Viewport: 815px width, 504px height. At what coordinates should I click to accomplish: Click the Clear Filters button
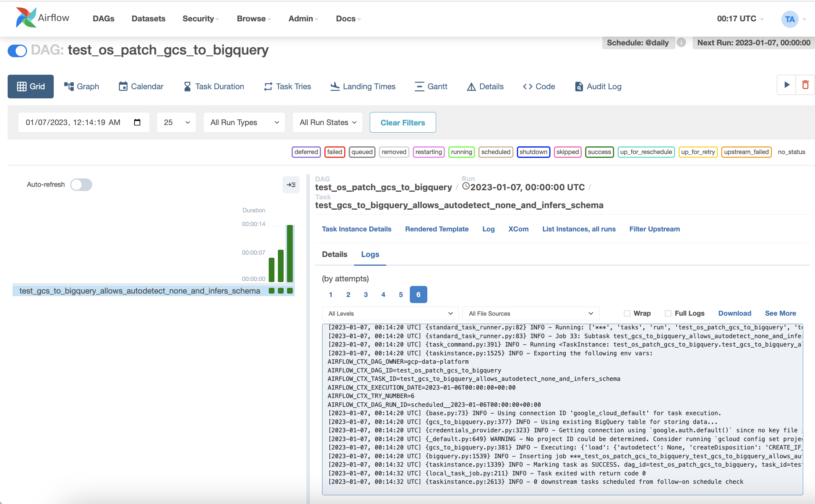[x=403, y=122]
